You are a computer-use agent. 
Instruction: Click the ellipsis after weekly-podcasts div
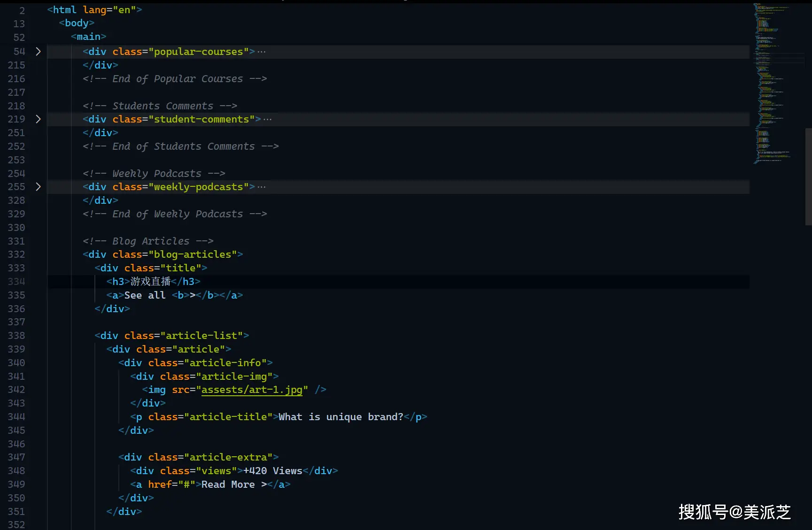pyautogui.click(x=262, y=187)
